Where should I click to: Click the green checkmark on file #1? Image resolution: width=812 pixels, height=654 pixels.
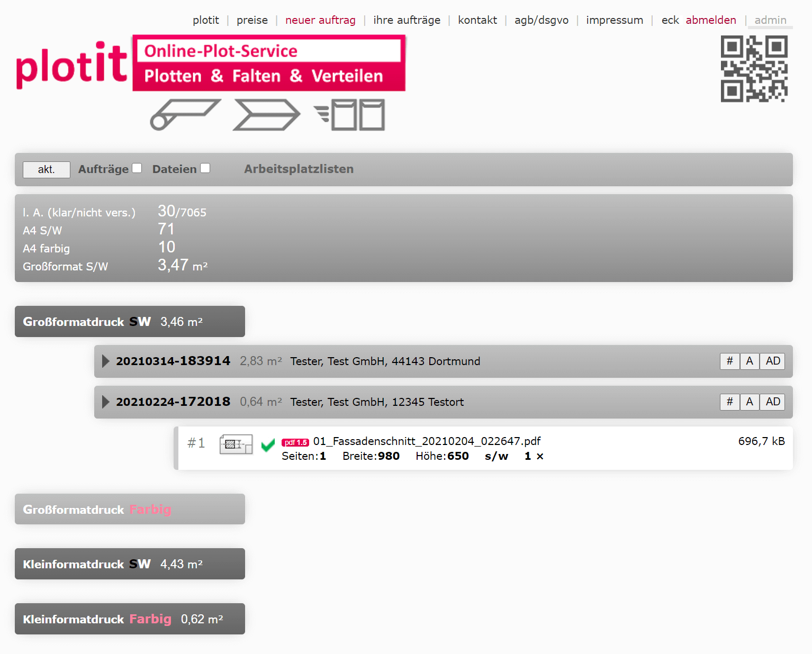pyautogui.click(x=268, y=445)
